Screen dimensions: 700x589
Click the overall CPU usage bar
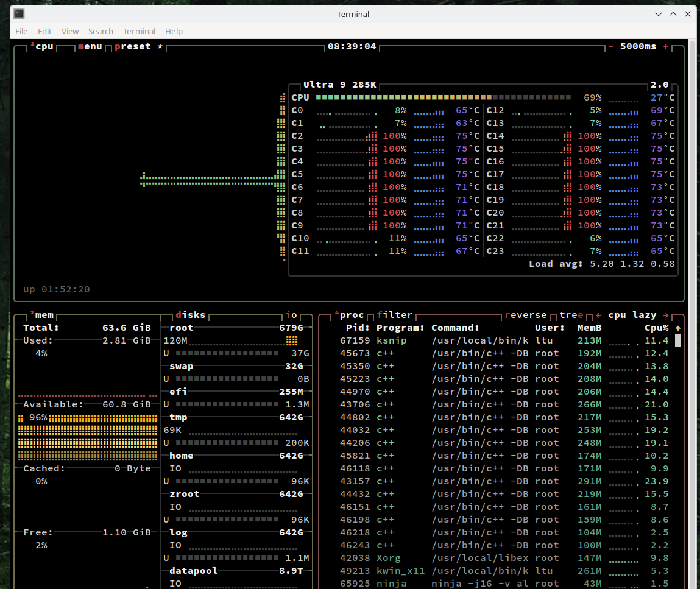pos(443,97)
